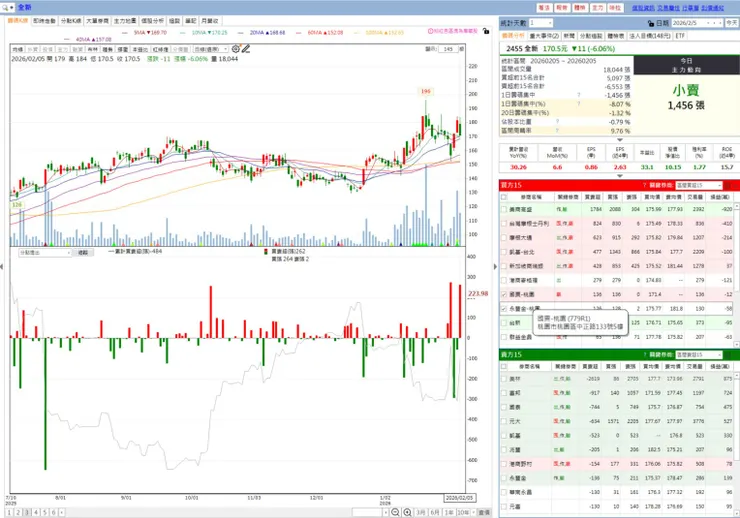Open the search magnifier dropdown at top left
The image size is (740, 518).
coord(8,8)
